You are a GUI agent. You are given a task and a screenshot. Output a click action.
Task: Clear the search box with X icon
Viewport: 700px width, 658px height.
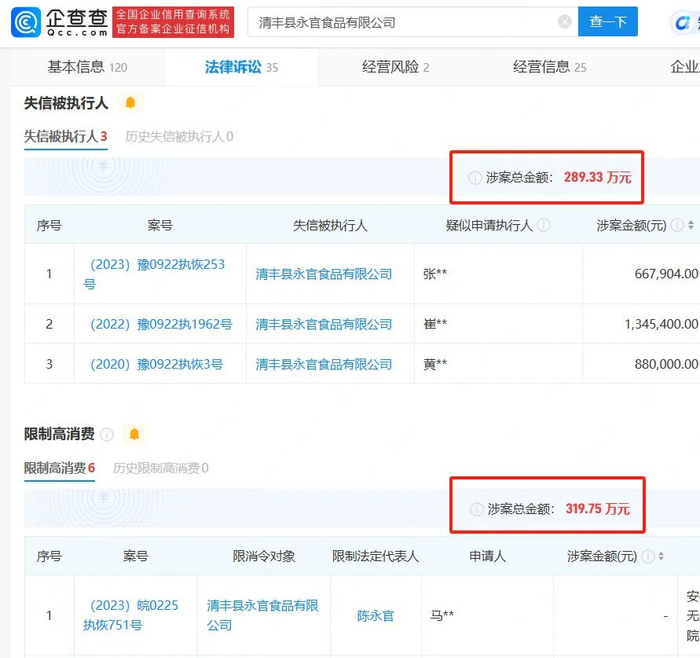[x=565, y=21]
